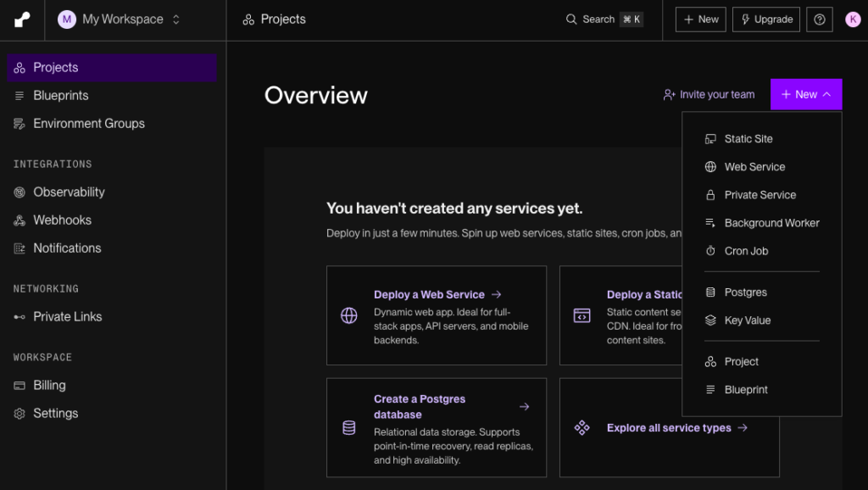
Task: Click the user avatar K icon
Action: 853,19
